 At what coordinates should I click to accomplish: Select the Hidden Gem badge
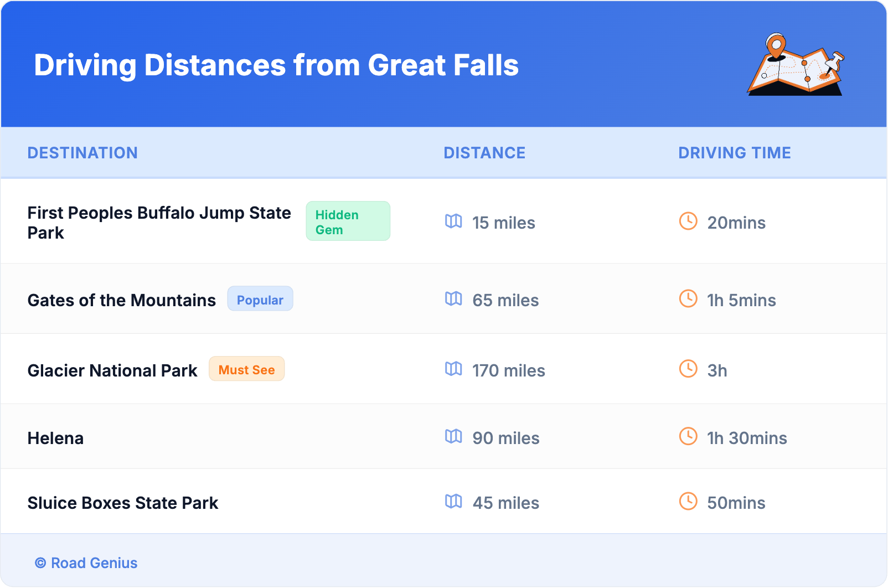(348, 221)
